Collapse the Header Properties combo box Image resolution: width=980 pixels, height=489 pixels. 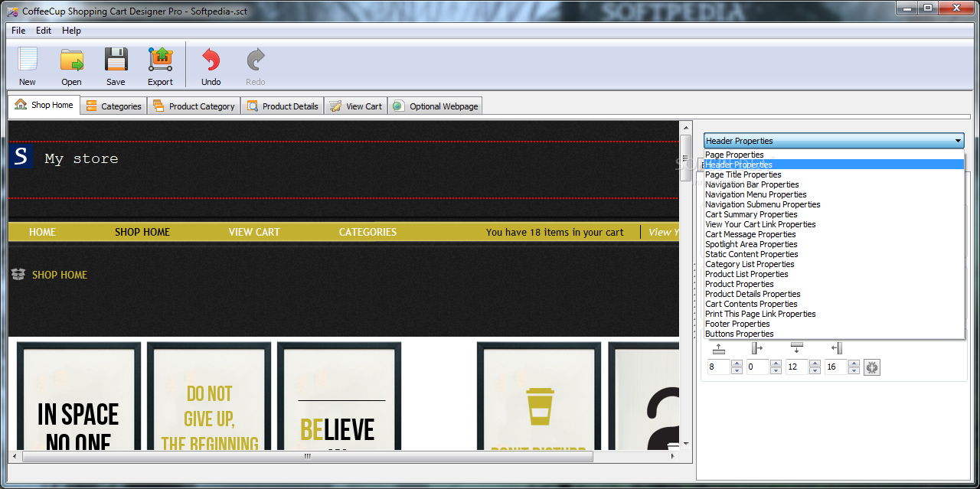coord(834,141)
